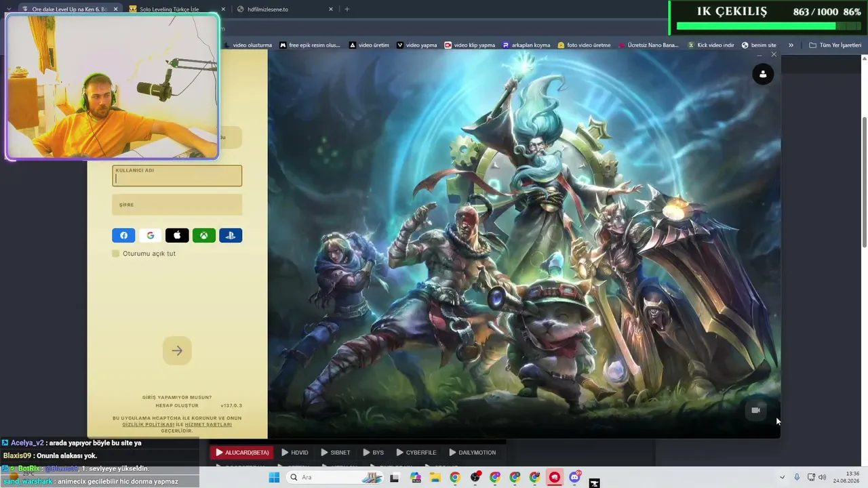The width and height of the screenshot is (868, 488).
Task: Focus the ŞİFRE password field
Action: click(x=177, y=205)
